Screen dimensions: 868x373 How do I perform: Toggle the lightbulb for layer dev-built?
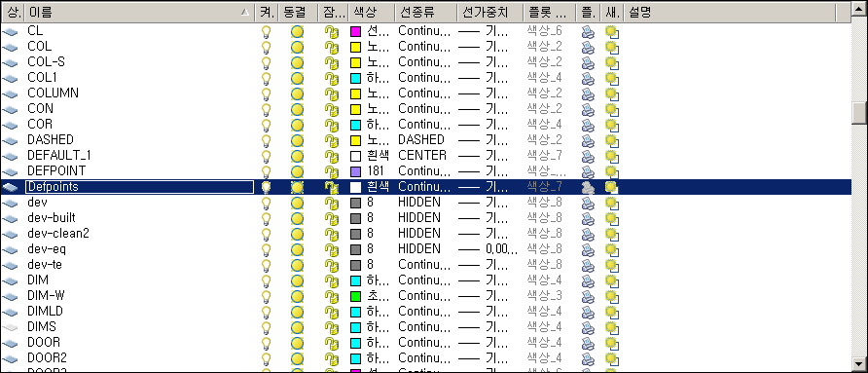click(267, 218)
